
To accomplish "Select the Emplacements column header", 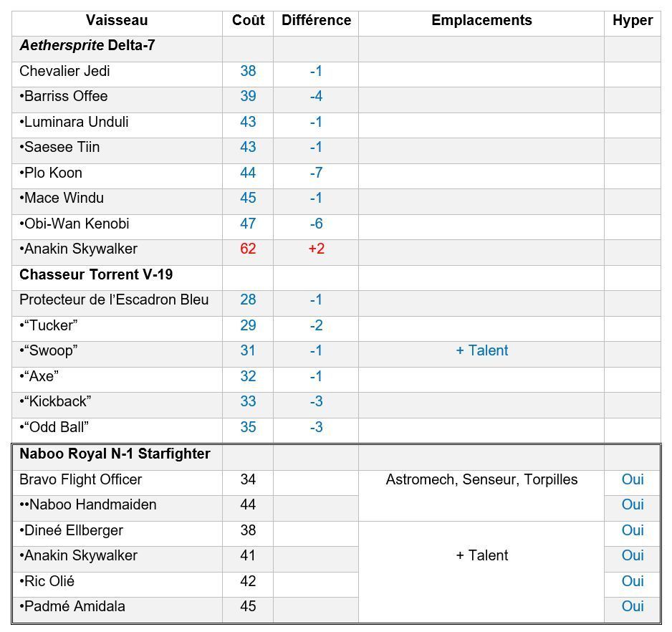I will pyautogui.click(x=481, y=20).
